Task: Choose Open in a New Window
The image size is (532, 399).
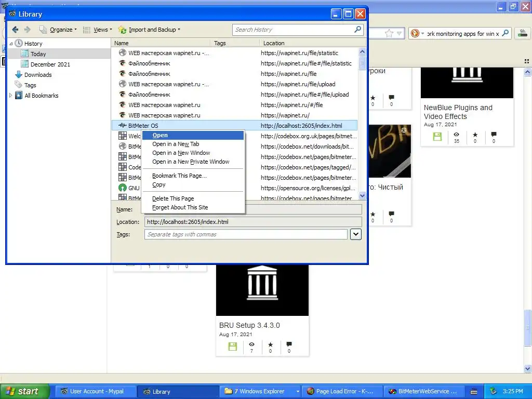Action: [x=193, y=153]
